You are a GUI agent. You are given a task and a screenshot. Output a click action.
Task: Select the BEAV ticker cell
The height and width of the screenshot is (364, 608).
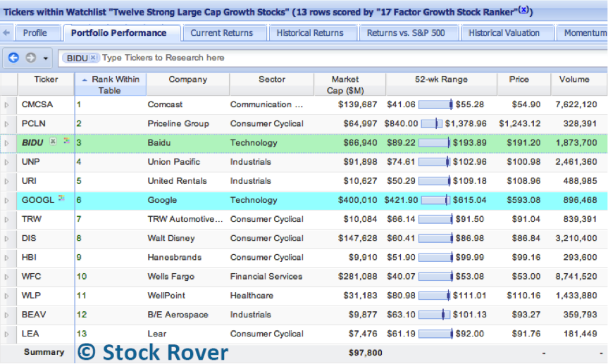[x=46, y=315]
